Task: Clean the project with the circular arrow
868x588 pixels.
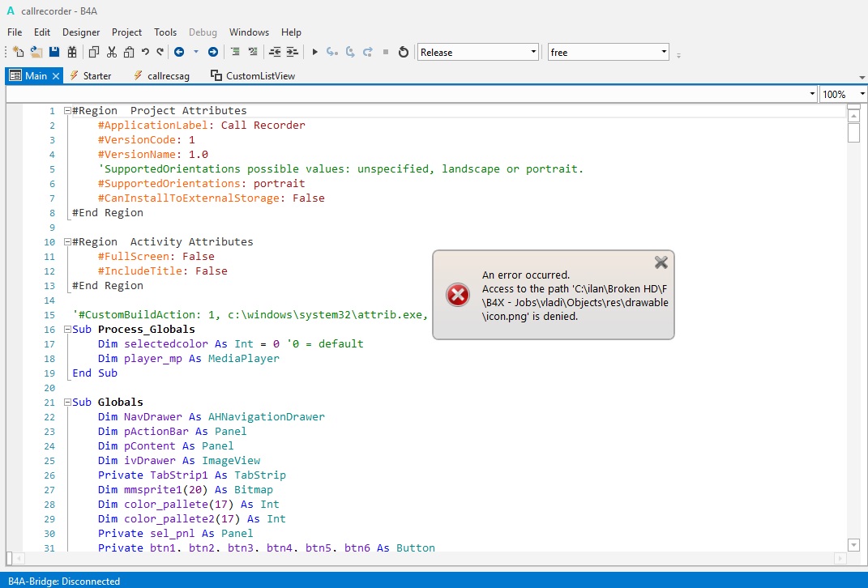Action: tap(403, 52)
